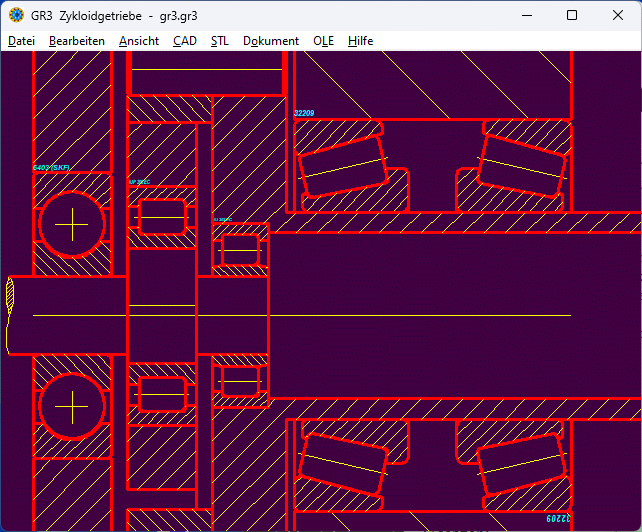The image size is (642, 532).
Task: Click the lower-right tapered roller in drawing
Action: pyautogui.click(x=522, y=465)
